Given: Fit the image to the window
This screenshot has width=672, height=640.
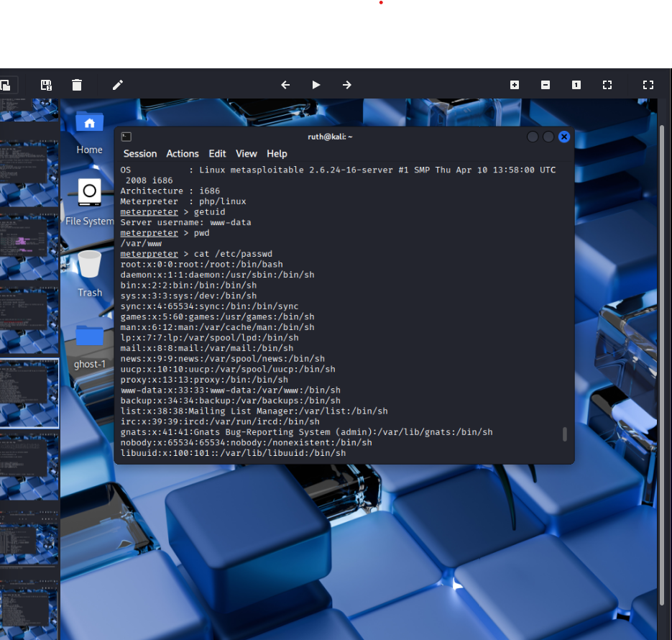Looking at the screenshot, I should [x=607, y=85].
